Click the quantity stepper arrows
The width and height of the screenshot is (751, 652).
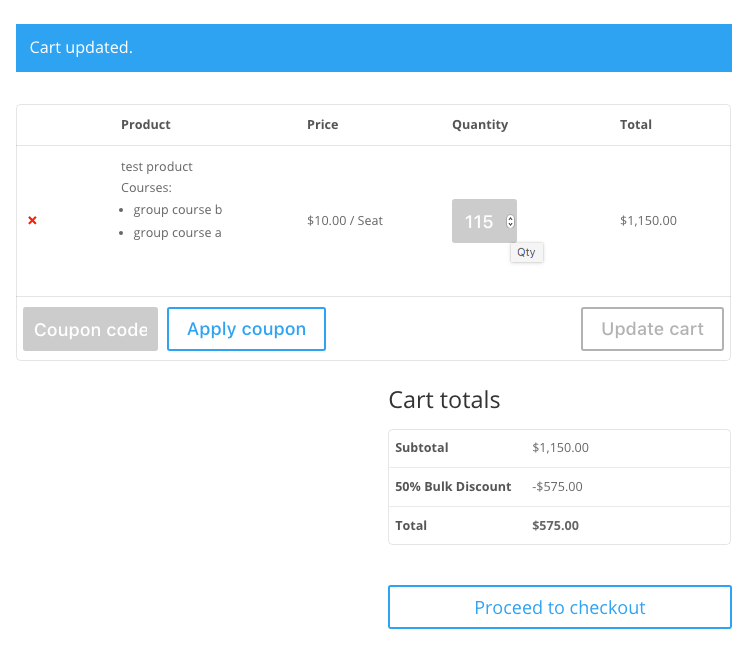click(x=510, y=221)
